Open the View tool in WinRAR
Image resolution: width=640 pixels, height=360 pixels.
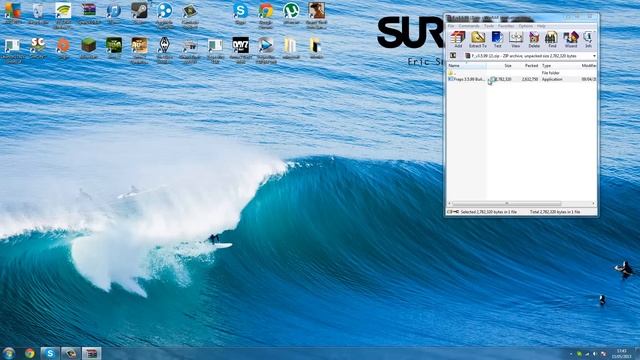click(x=516, y=40)
